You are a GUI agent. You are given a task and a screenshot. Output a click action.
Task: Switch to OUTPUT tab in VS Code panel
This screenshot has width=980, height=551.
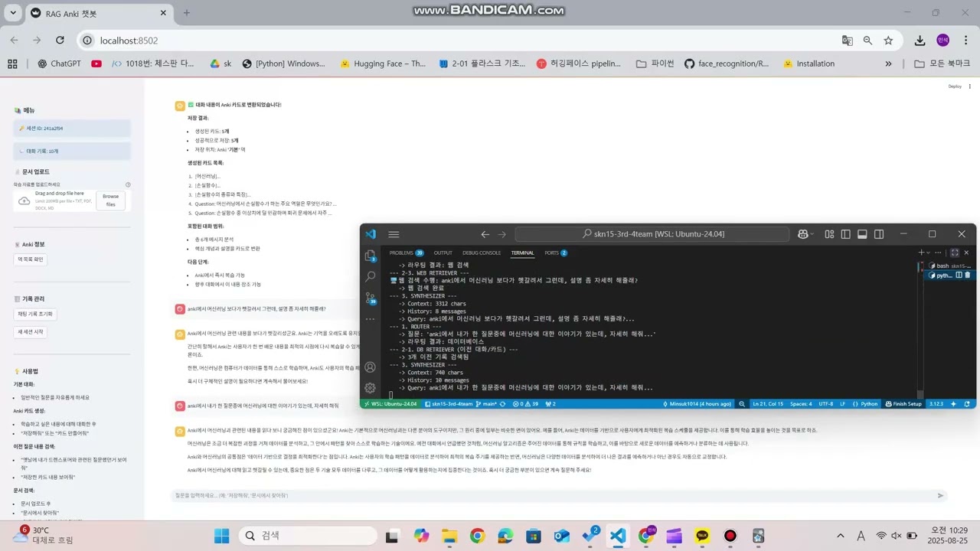pos(443,253)
